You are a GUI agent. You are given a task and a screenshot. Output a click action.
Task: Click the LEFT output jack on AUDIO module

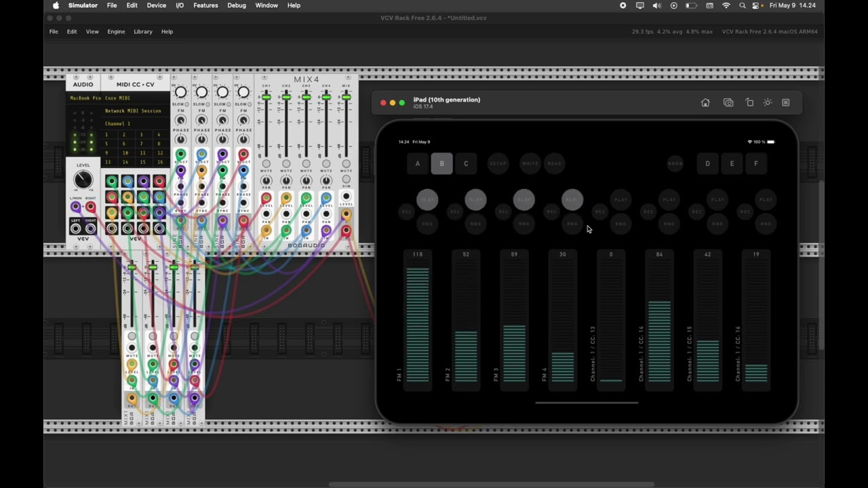tap(76, 228)
